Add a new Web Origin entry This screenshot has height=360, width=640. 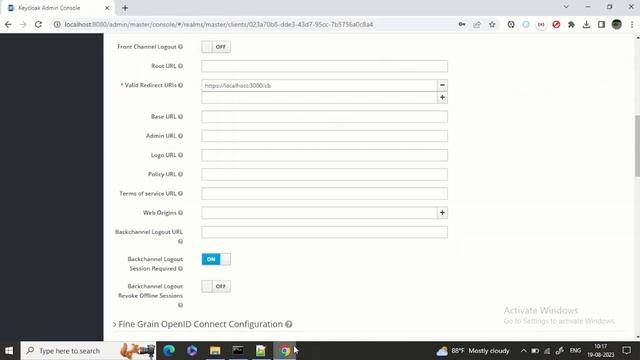pos(442,213)
